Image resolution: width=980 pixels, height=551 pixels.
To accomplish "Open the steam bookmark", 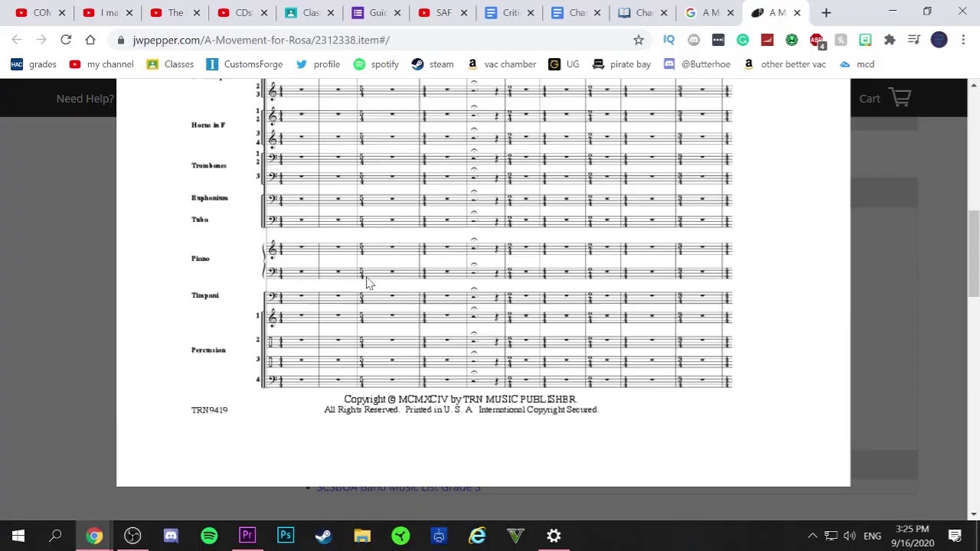I will (x=433, y=64).
